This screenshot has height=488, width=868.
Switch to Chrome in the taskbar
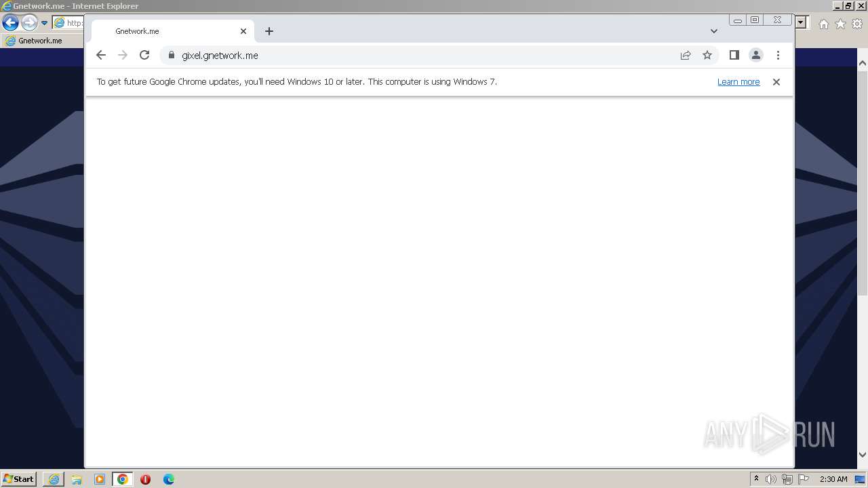pos(123,479)
